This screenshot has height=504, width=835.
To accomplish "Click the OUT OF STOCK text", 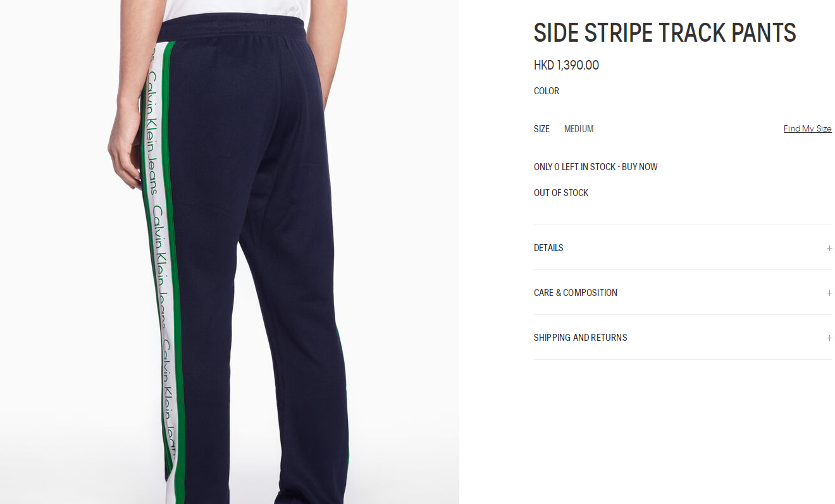I will [x=561, y=193].
